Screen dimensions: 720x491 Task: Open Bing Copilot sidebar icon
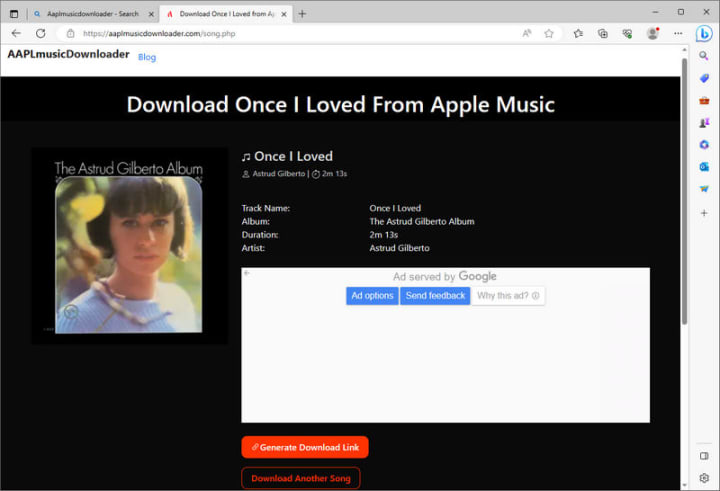pos(703,33)
